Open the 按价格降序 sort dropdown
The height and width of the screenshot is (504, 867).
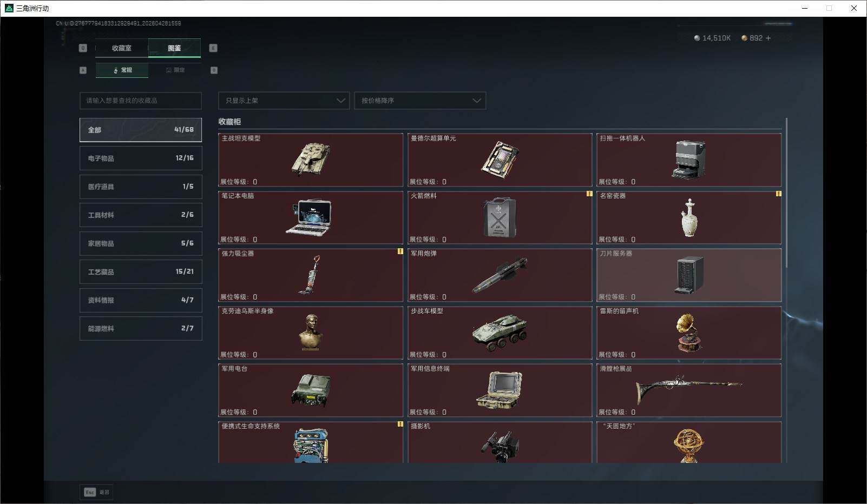(420, 101)
